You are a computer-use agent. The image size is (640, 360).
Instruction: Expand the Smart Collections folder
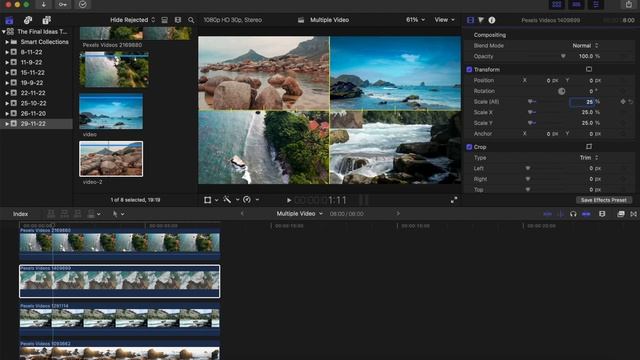click(x=7, y=42)
